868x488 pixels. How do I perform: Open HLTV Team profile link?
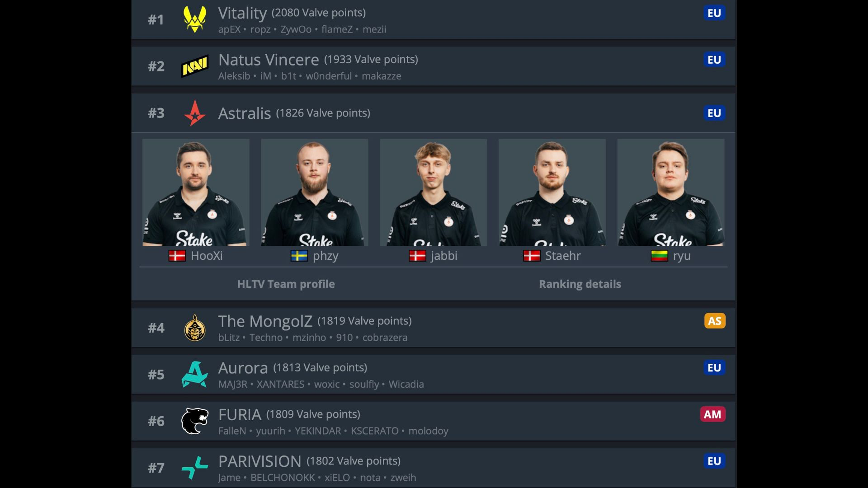[x=286, y=284]
